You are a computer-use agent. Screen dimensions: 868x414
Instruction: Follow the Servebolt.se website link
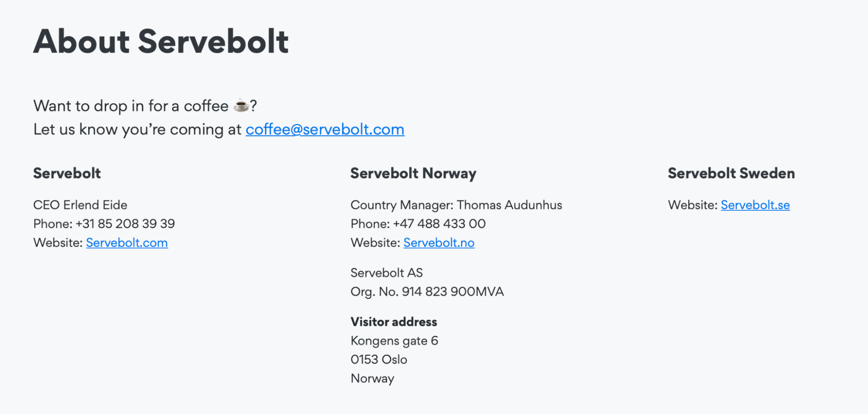coord(755,205)
